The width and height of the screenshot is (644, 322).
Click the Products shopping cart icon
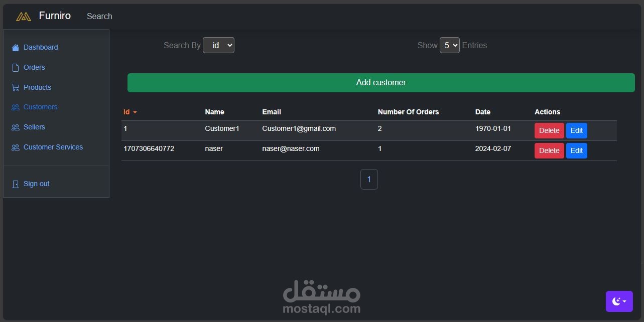pos(16,87)
